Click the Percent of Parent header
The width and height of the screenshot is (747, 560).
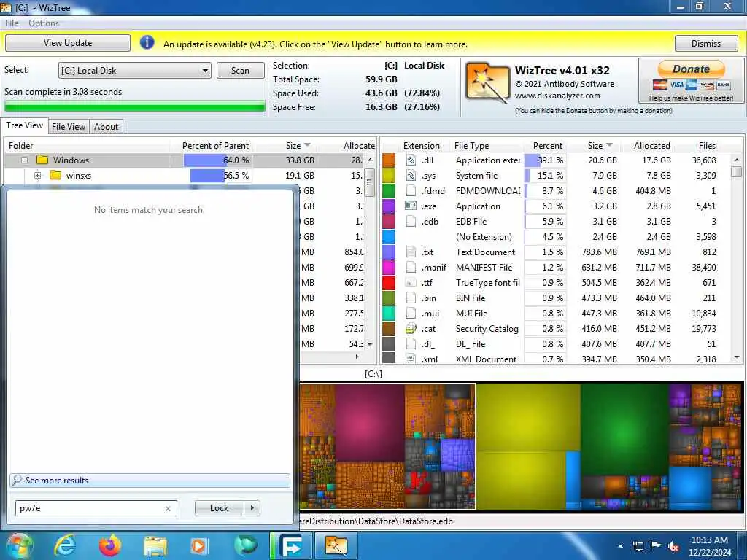(215, 145)
